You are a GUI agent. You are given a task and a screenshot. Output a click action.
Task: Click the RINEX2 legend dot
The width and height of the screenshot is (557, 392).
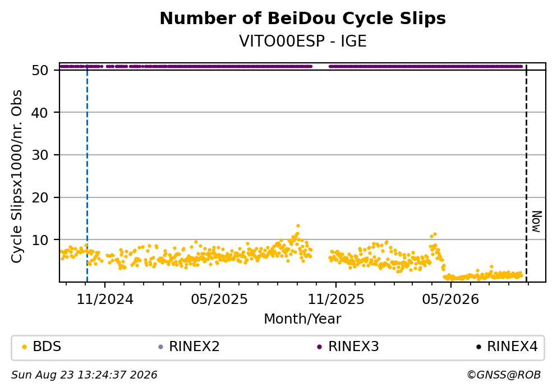click(160, 347)
